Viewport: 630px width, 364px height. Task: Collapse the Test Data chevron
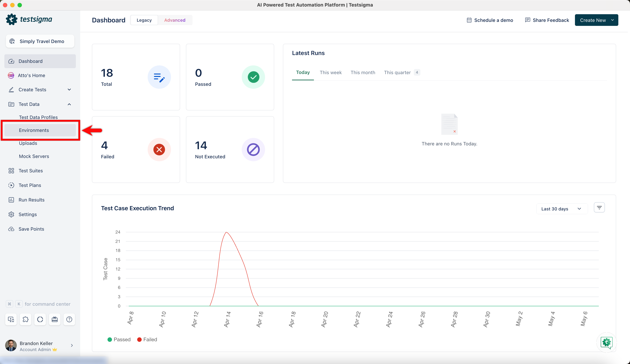[69, 104]
